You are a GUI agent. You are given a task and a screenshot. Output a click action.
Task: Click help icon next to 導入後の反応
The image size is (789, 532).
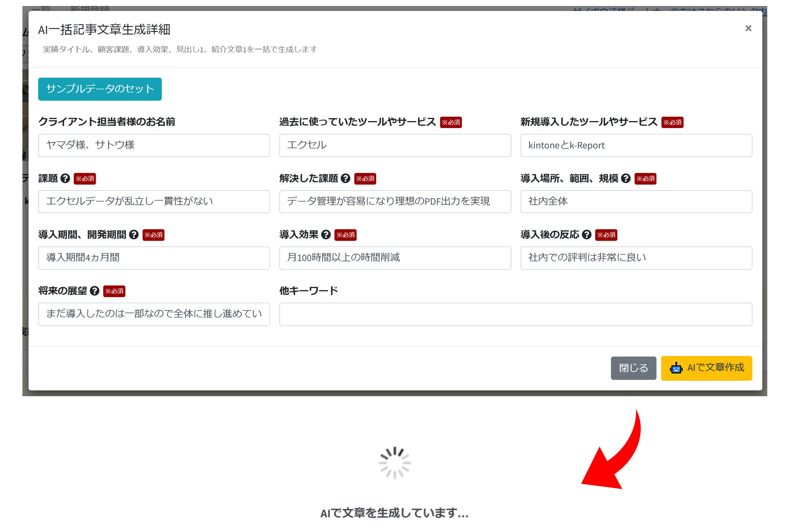[x=587, y=234]
